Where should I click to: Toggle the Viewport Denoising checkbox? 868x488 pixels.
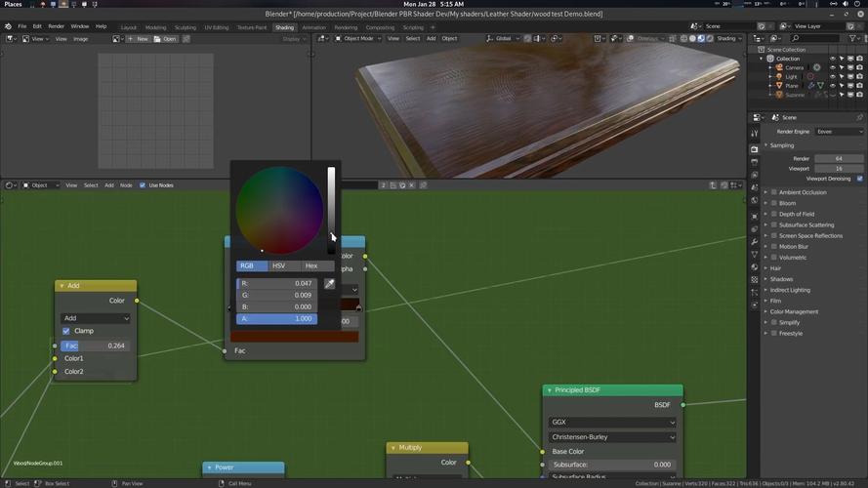pos(859,179)
